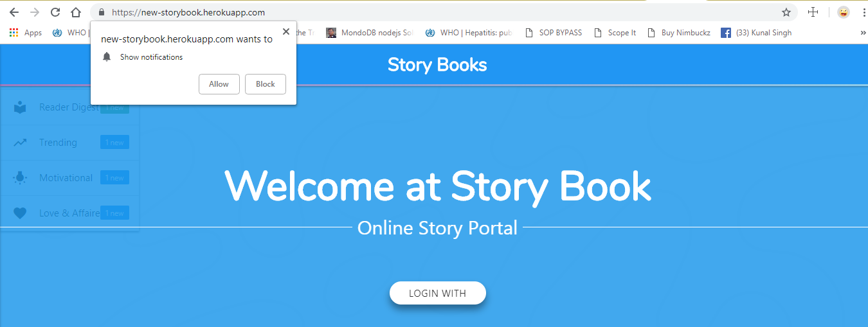View site info via padlock icon

pos(101,12)
